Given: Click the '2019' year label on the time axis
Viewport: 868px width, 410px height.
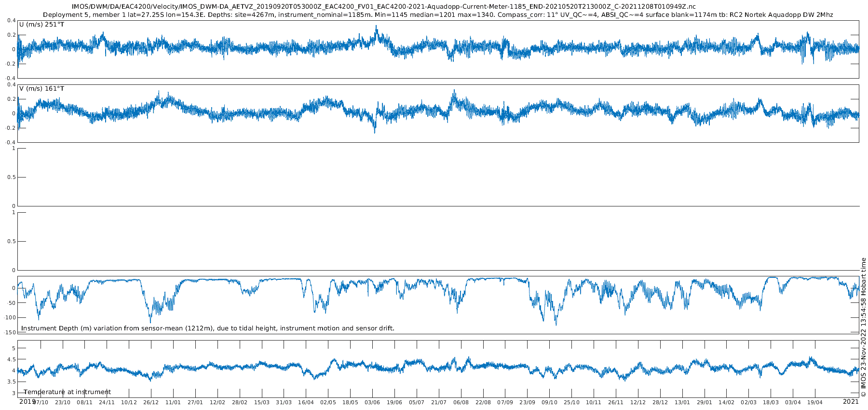Looking at the screenshot, I should (27, 401).
